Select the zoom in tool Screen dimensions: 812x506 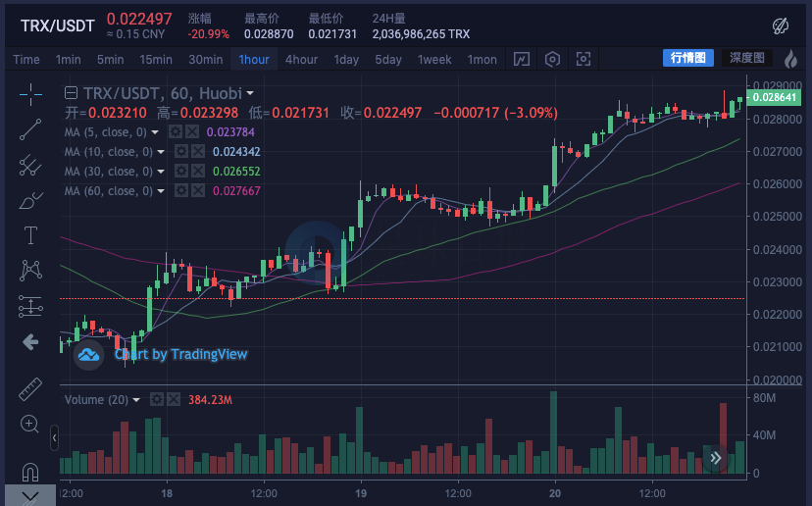click(29, 425)
